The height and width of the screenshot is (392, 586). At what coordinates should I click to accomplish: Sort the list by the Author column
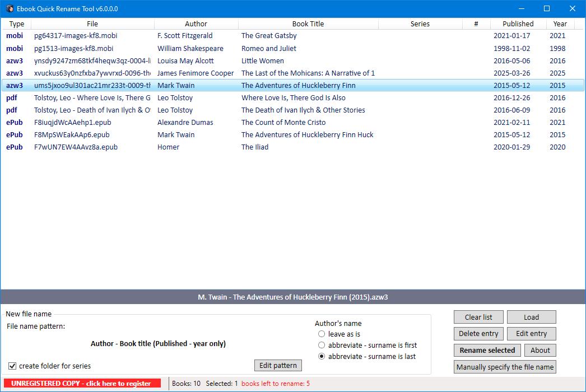196,24
